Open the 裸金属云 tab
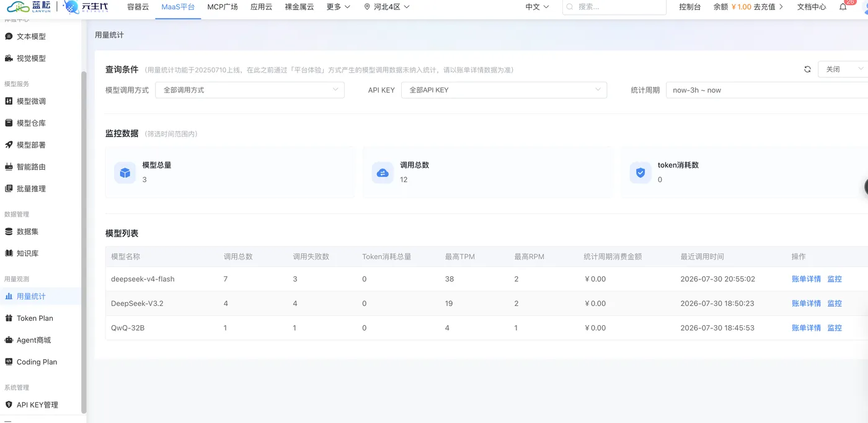868x423 pixels. [299, 7]
